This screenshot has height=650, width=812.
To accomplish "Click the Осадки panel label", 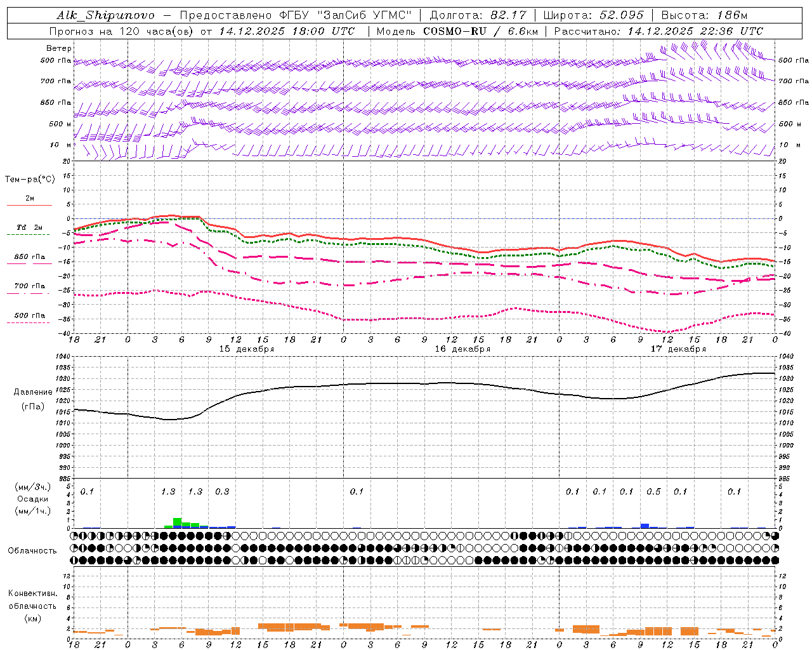I will tap(32, 499).
